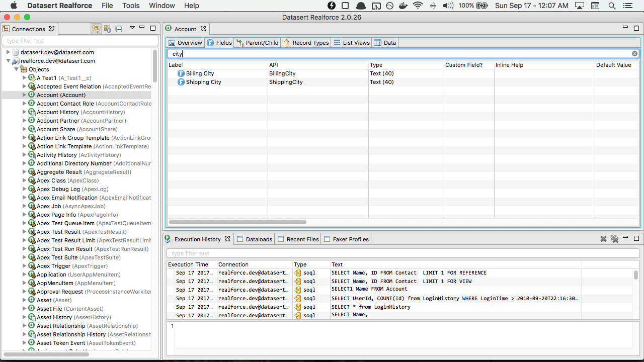The width and height of the screenshot is (644, 362).
Task: Click the Account object icon in tree
Action: pyautogui.click(x=32, y=95)
